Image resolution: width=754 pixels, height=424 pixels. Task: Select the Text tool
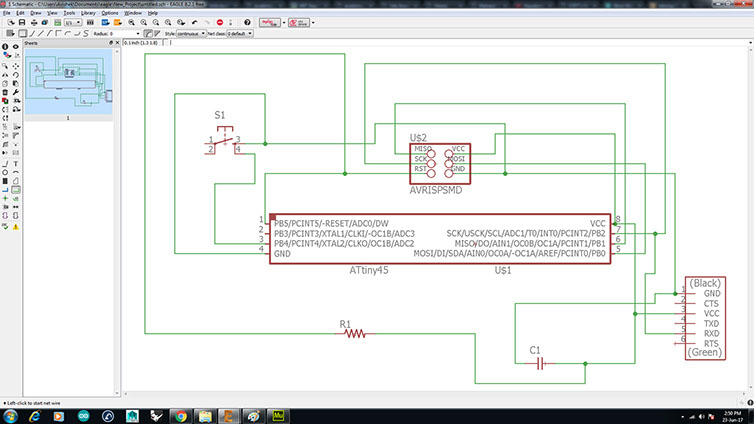coord(16,164)
